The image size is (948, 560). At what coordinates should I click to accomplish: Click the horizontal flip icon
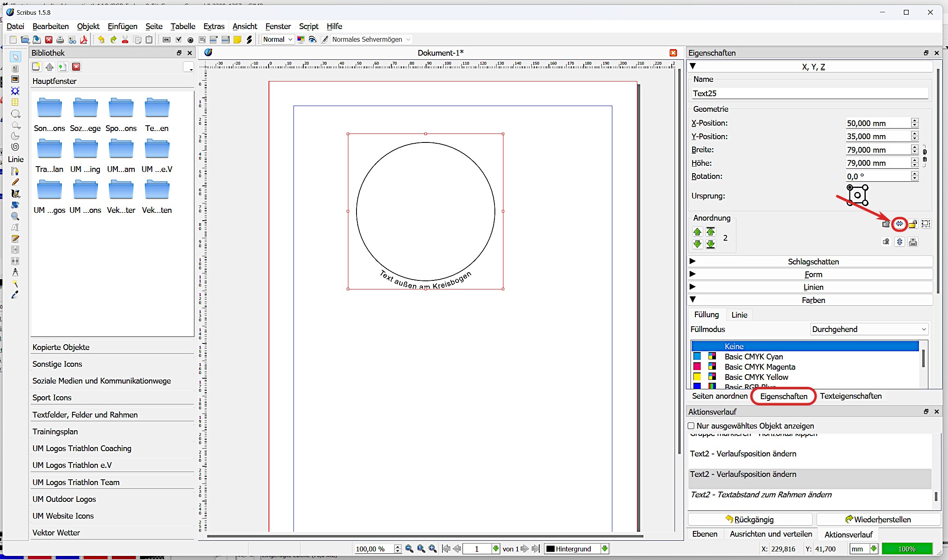pos(899,224)
